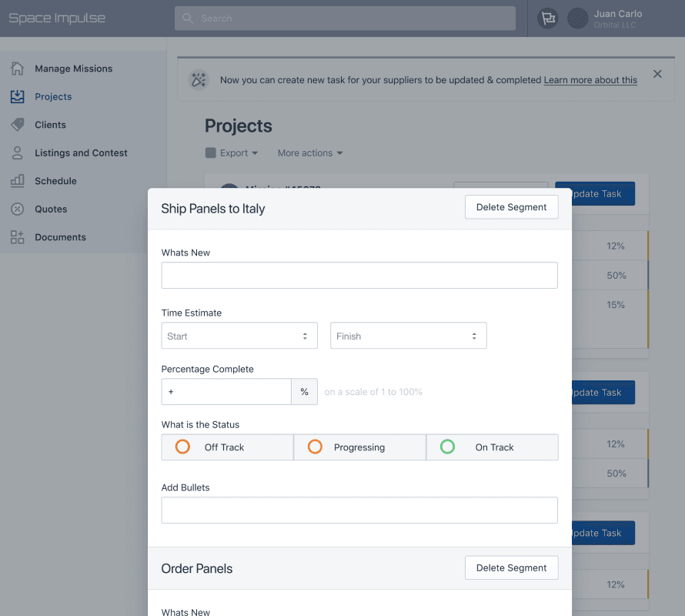This screenshot has height=616, width=685.
Task: Tick the select-all checkbox beside Export
Action: pos(211,153)
